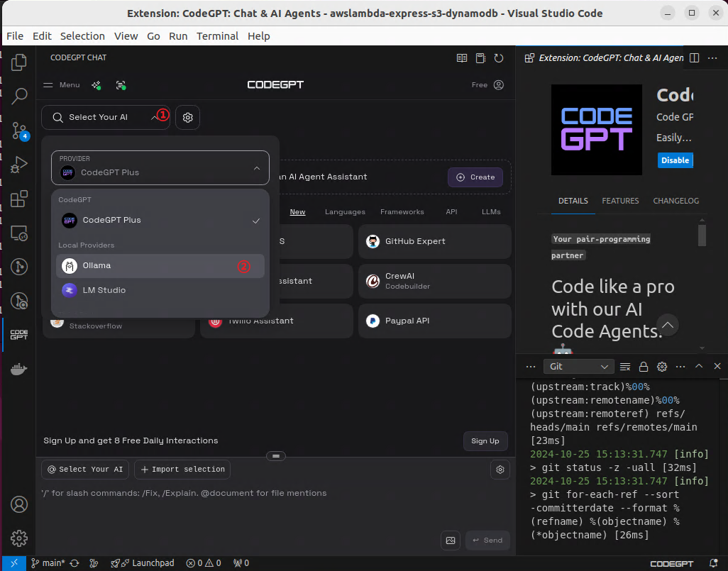Open Run and Debug view
The width and height of the screenshot is (728, 571).
[19, 165]
